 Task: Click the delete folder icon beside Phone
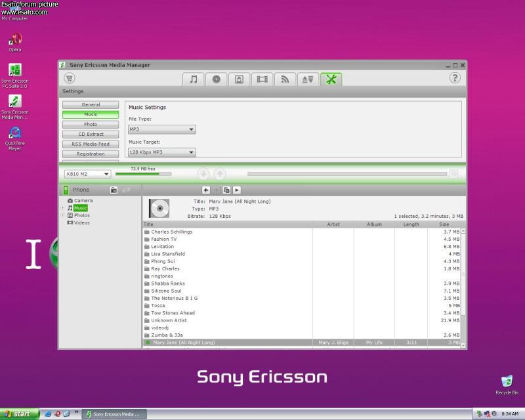(114, 190)
